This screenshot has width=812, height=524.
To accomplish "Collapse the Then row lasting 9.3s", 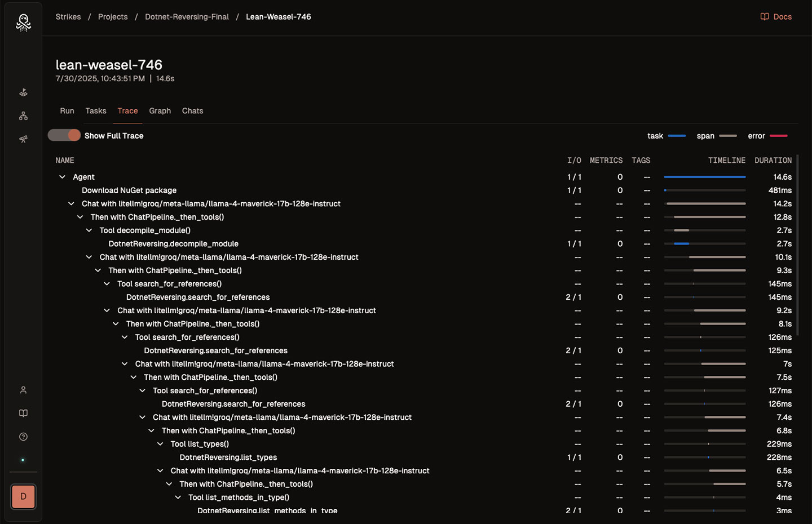I will 98,270.
